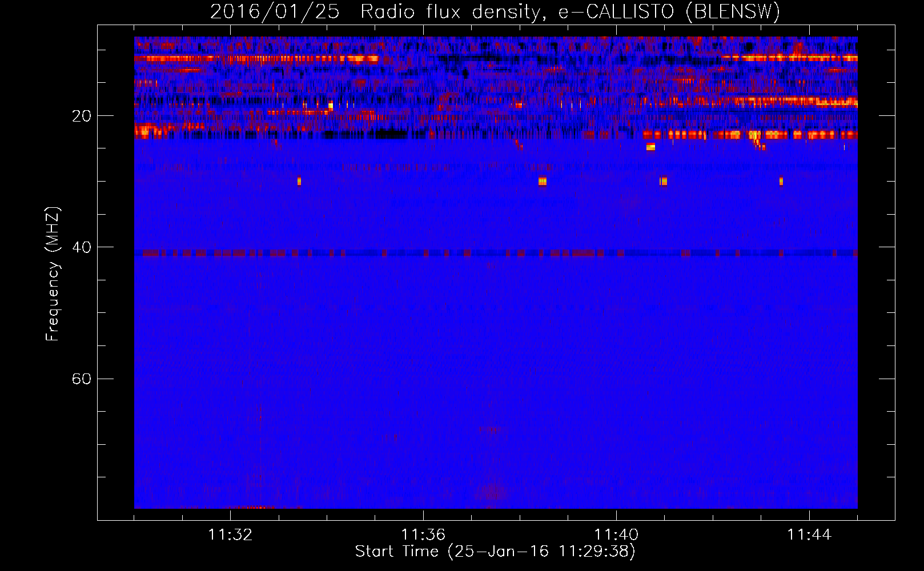Click the 20 frequency tick label

point(81,116)
